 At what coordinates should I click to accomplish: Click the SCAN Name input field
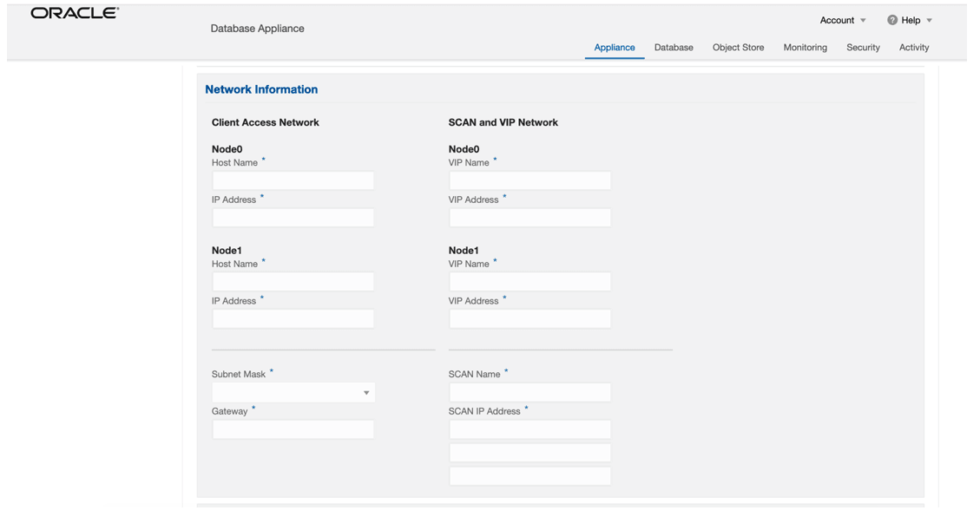(529, 391)
